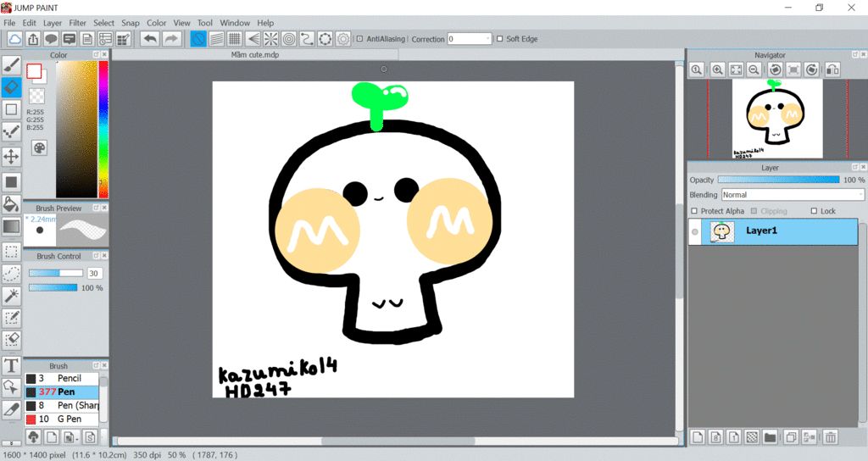The height and width of the screenshot is (461, 868).
Task: Select the rectangular Select tool
Action: 11,252
